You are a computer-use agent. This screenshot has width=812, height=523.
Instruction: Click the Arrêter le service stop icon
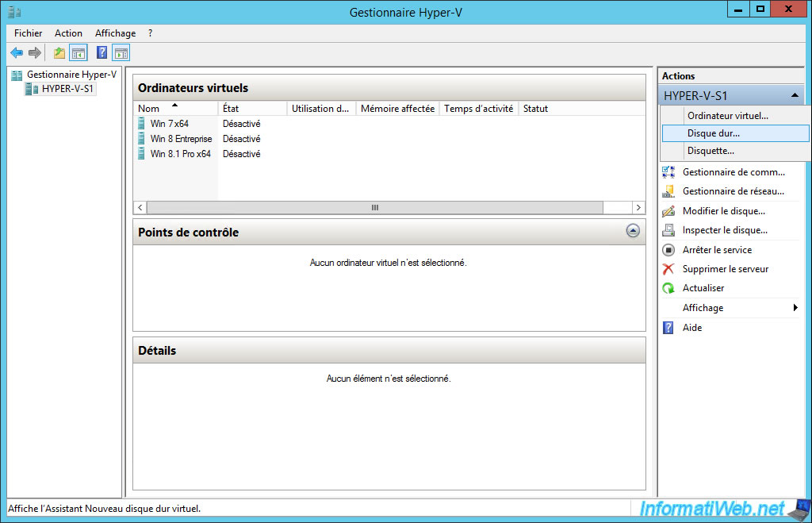tap(668, 250)
